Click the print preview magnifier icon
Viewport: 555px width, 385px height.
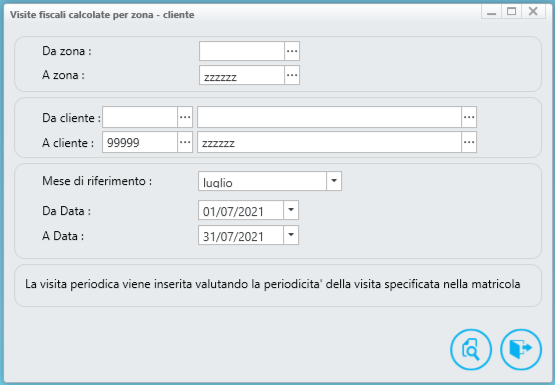[x=471, y=350]
